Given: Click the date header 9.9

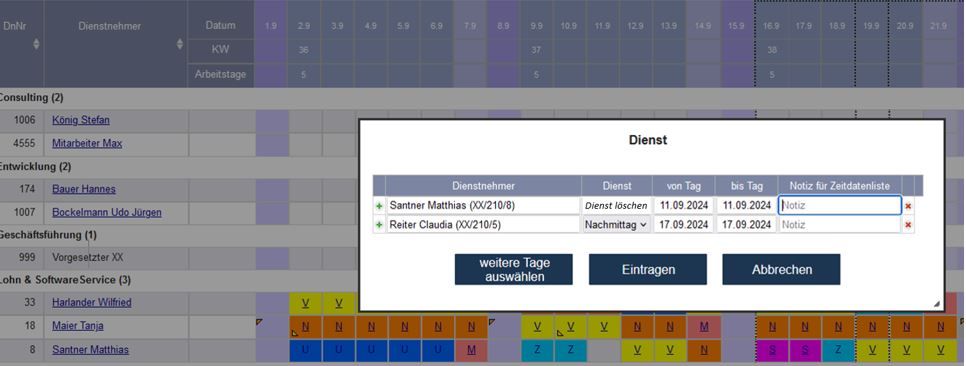Looking at the screenshot, I should pyautogui.click(x=536, y=26).
